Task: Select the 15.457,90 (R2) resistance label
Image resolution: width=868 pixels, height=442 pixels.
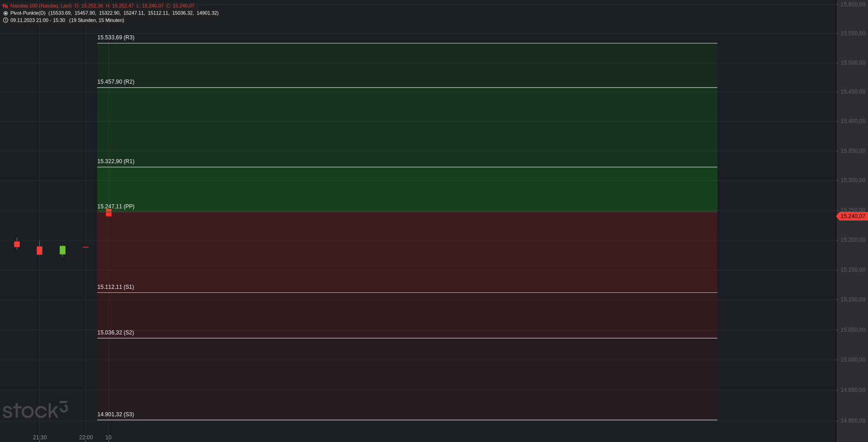Action: pyautogui.click(x=116, y=82)
